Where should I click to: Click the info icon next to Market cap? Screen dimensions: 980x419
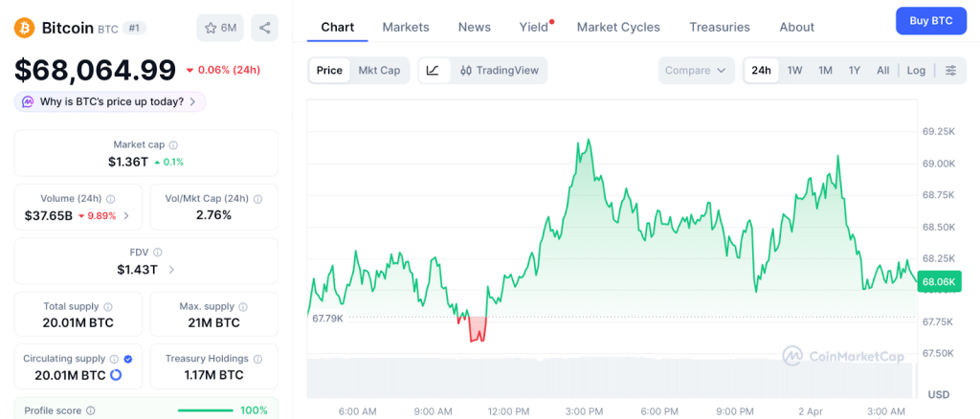(174, 144)
